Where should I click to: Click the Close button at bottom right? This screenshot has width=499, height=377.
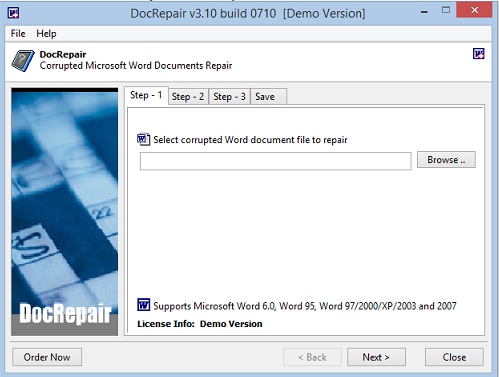coord(454,357)
